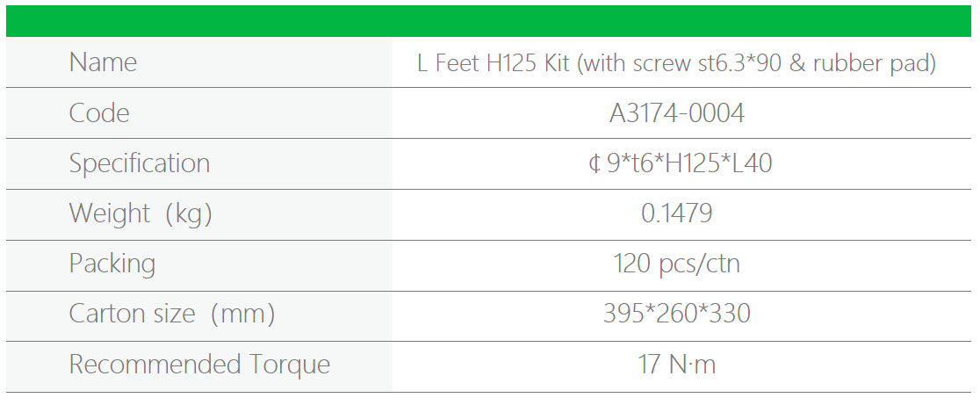Click the diameter symbol before 9*t6

click(x=594, y=164)
